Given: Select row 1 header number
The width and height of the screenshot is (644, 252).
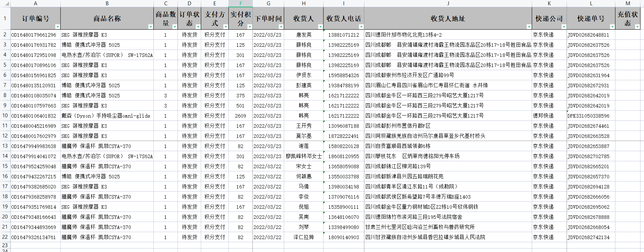Looking at the screenshot, I should coord(5,18).
